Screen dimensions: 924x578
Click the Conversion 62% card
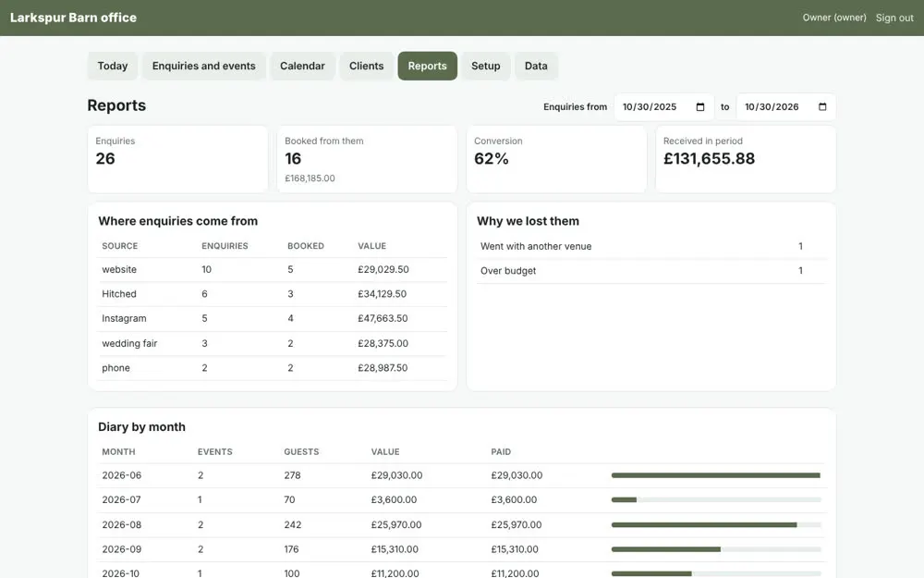click(x=556, y=159)
